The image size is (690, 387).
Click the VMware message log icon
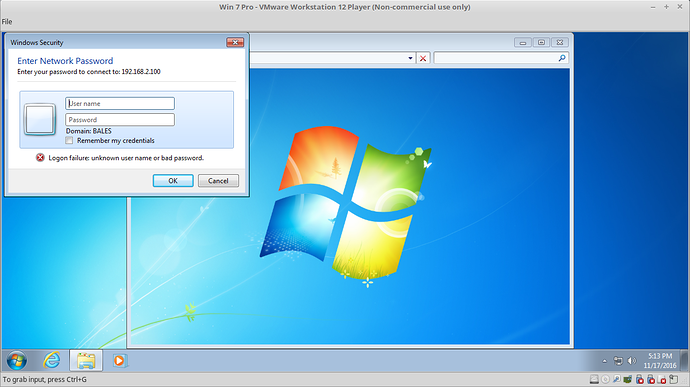pyautogui.click(x=673, y=379)
